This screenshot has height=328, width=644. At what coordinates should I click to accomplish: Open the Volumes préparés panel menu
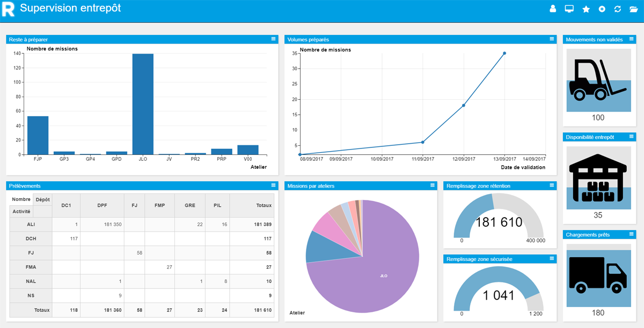pos(551,39)
